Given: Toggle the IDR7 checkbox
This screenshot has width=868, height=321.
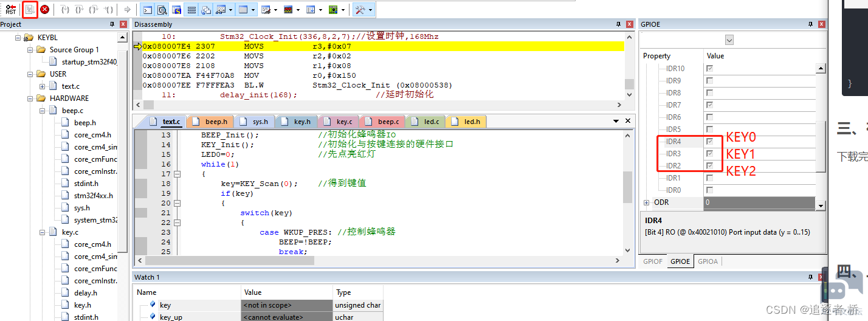Looking at the screenshot, I should [x=709, y=105].
